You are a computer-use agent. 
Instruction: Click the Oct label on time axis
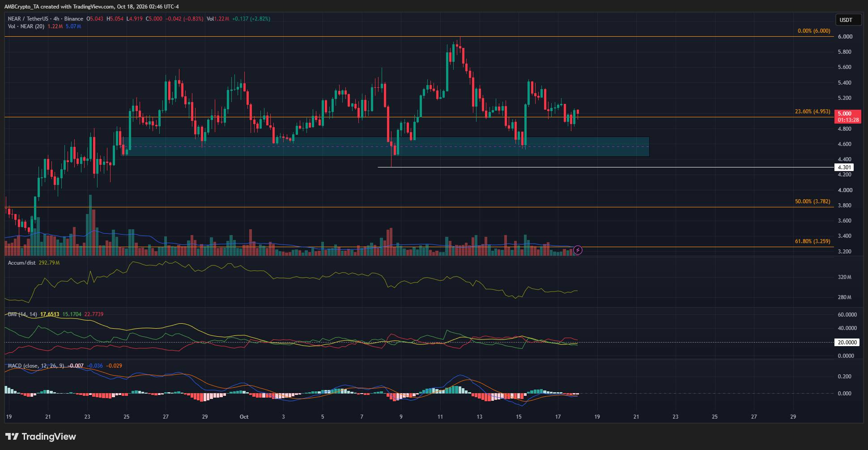pyautogui.click(x=244, y=417)
